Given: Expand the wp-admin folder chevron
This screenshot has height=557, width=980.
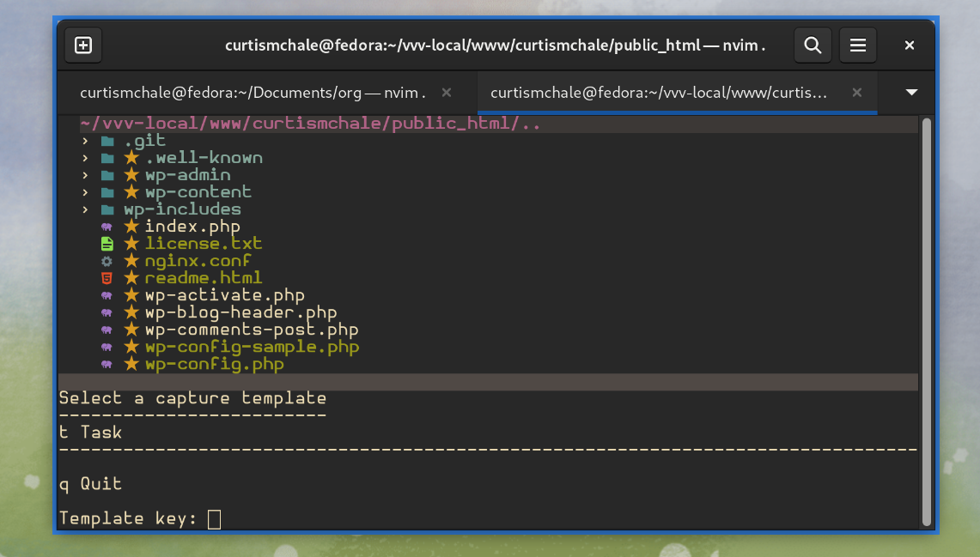Looking at the screenshot, I should (x=85, y=175).
